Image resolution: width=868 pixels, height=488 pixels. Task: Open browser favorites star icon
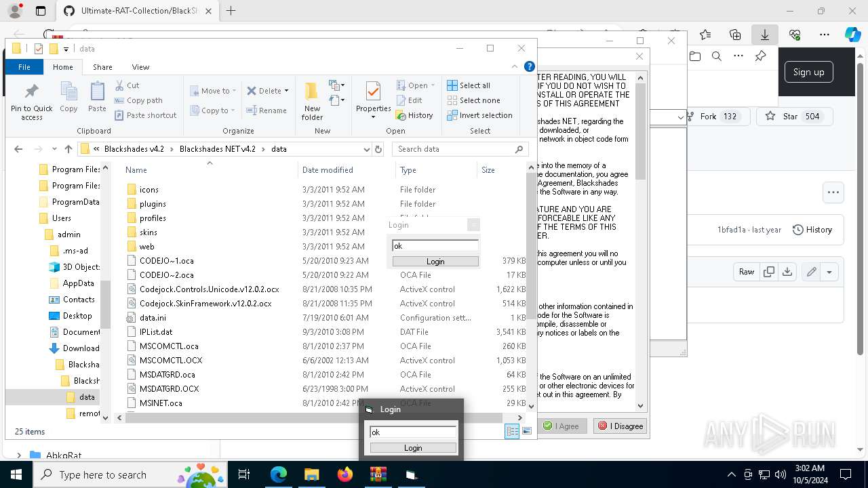(x=705, y=35)
